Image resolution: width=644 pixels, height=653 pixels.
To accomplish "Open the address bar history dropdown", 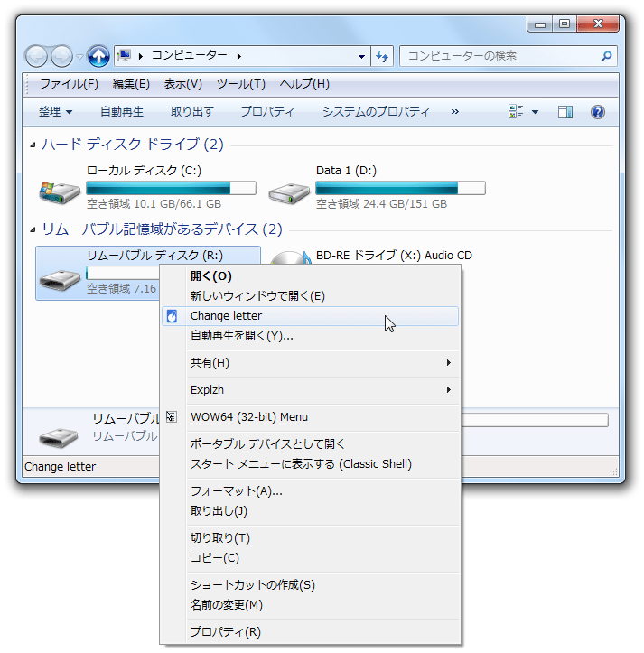I will coord(361,56).
